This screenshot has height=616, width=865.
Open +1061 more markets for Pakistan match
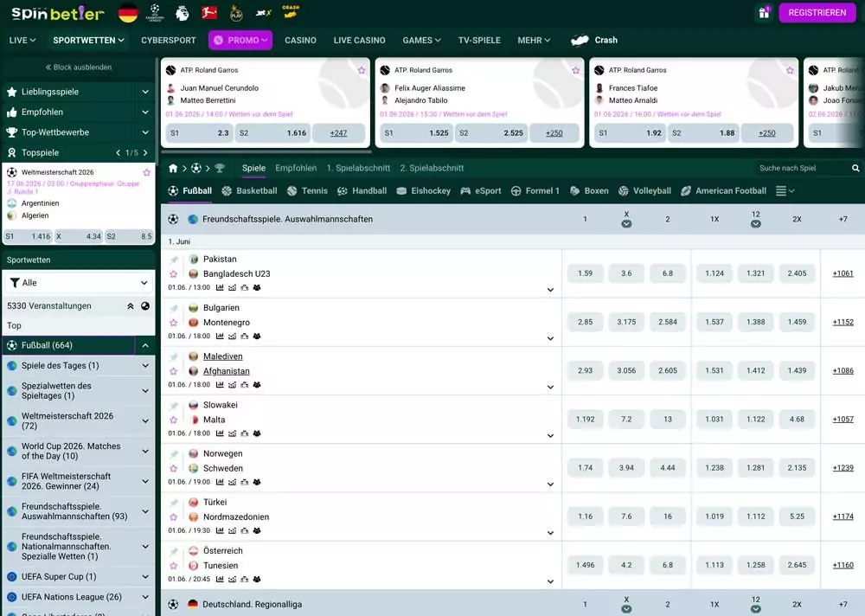[843, 273]
